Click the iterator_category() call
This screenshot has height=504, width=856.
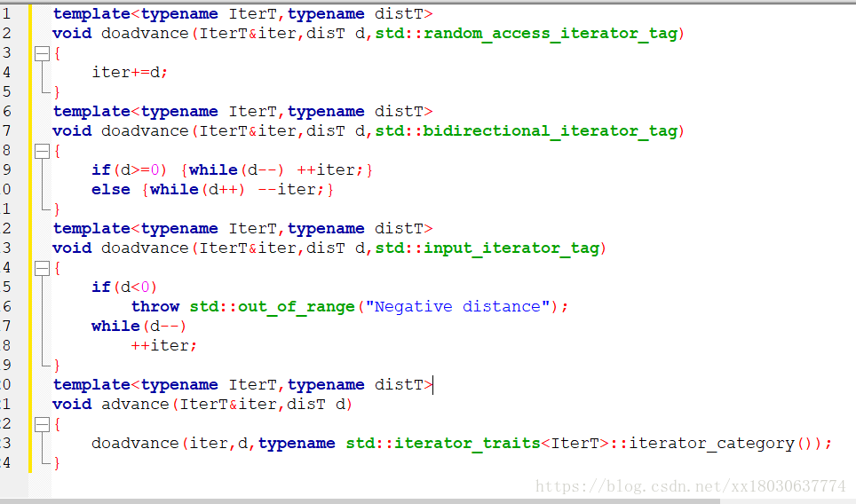click(x=721, y=444)
